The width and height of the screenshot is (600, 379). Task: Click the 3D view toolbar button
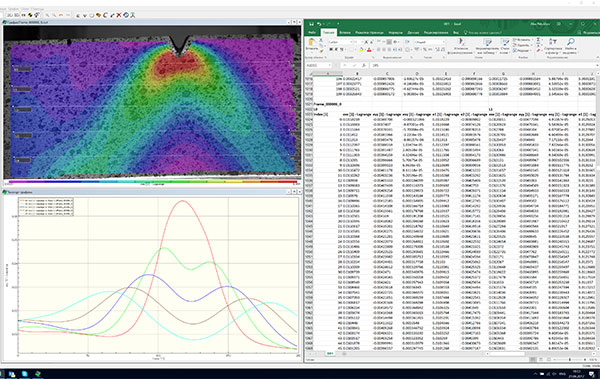click(17, 15)
